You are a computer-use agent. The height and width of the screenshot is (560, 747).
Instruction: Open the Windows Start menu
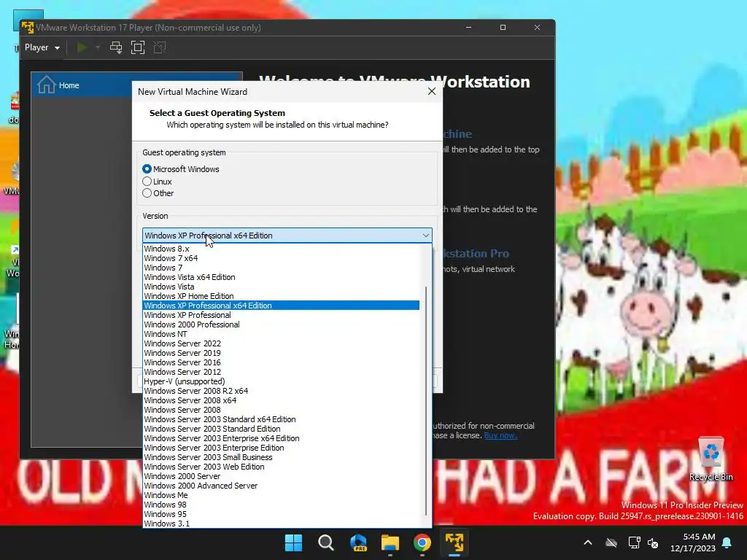293,542
